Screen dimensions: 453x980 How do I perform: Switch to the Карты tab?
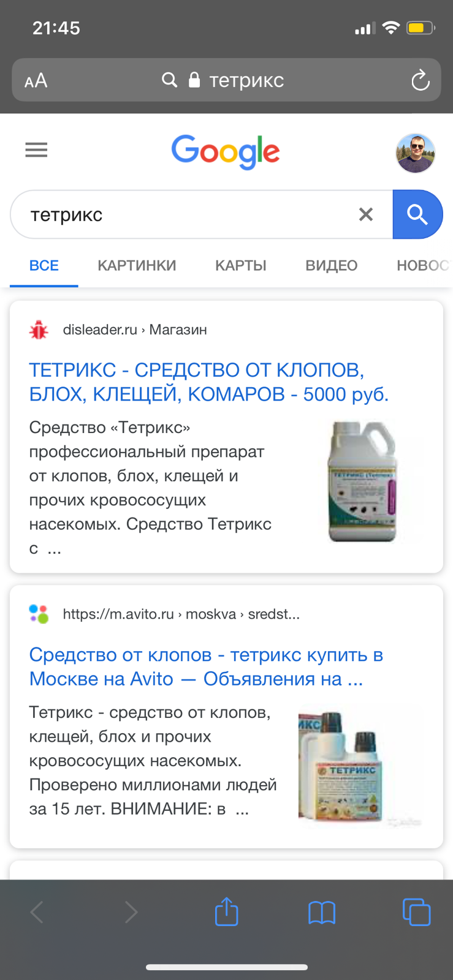(240, 265)
